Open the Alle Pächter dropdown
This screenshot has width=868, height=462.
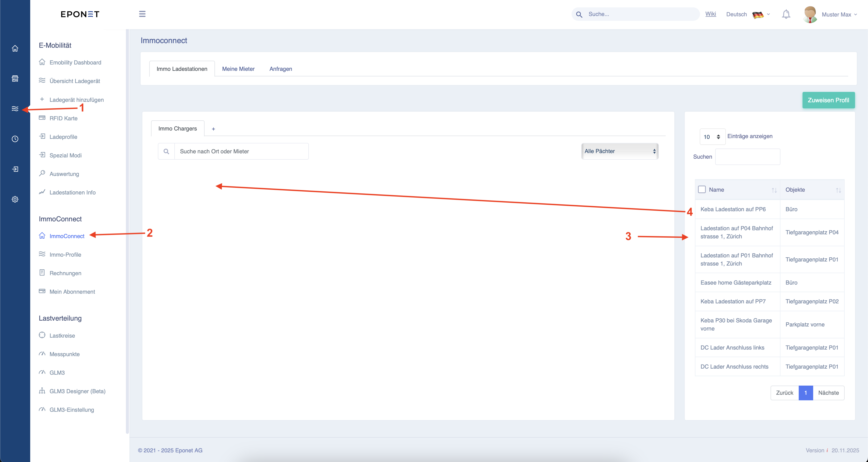click(620, 151)
